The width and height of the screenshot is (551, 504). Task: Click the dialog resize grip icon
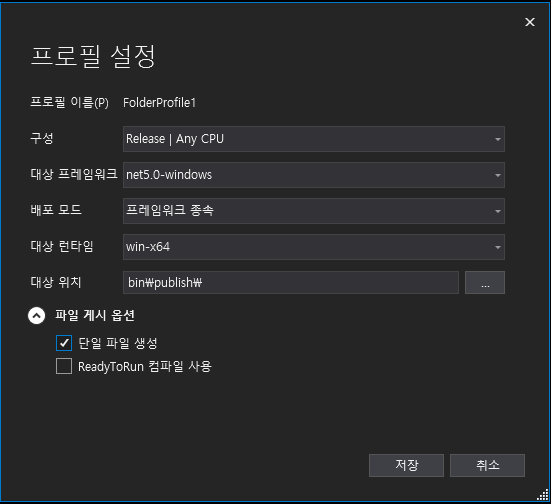pyautogui.click(x=543, y=495)
